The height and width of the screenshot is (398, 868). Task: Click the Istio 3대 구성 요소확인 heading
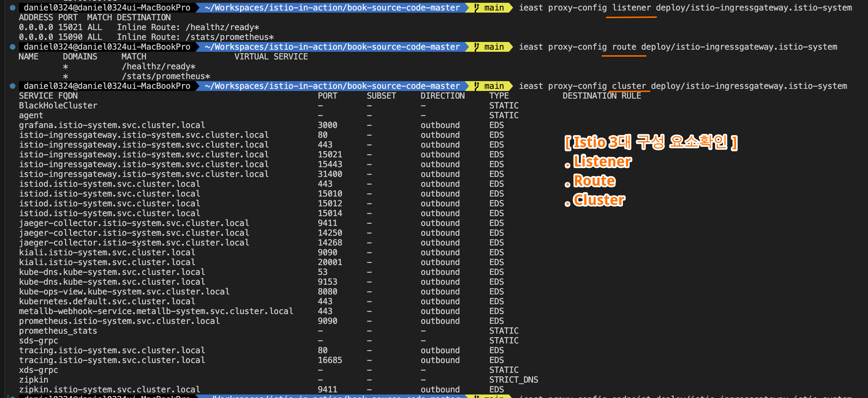(651, 142)
